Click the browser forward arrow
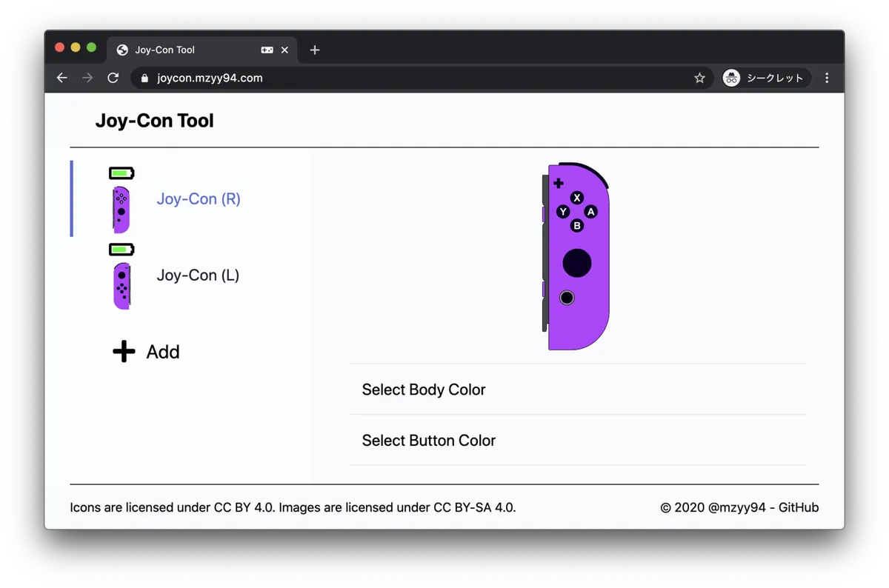Image resolution: width=889 pixels, height=588 pixels. click(x=87, y=78)
